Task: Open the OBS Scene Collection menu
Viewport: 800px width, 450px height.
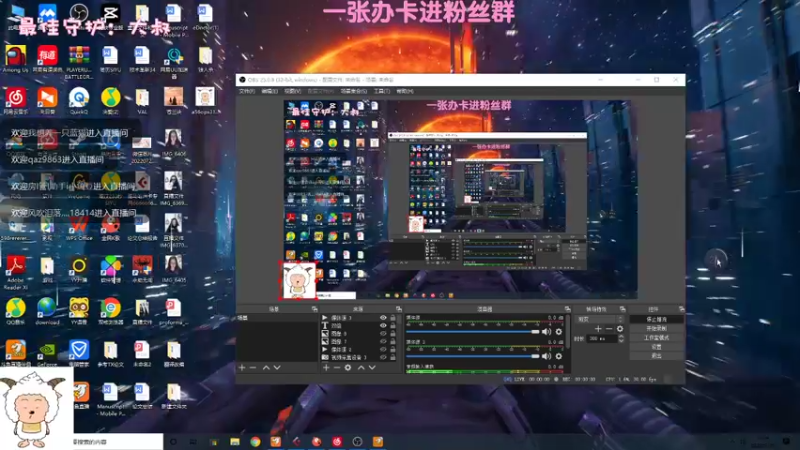Action: pyautogui.click(x=354, y=91)
